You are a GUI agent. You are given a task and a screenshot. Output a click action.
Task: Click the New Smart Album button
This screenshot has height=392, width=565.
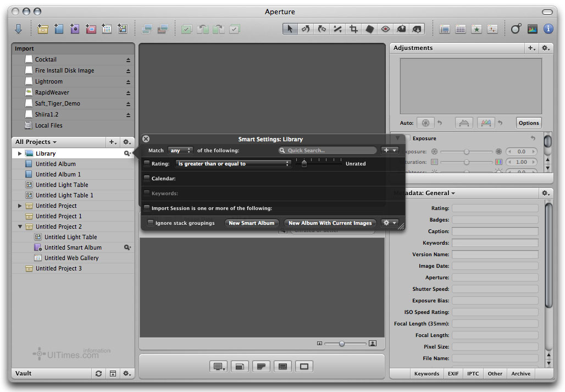(x=252, y=223)
